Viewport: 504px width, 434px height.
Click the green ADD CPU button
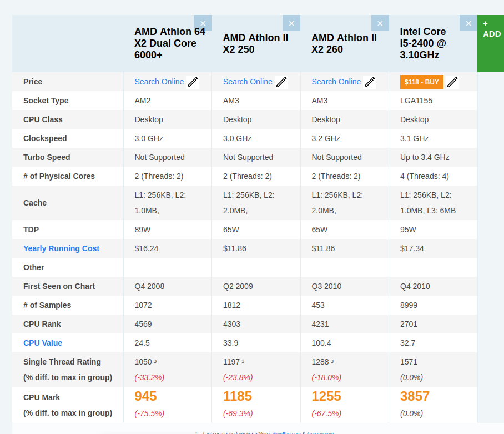point(491,43)
